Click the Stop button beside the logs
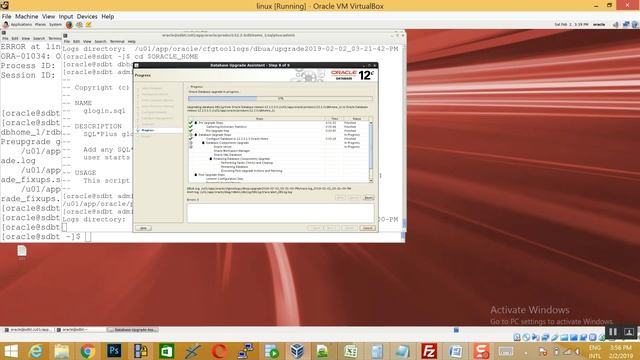The width and height of the screenshot is (640, 360). [368, 198]
